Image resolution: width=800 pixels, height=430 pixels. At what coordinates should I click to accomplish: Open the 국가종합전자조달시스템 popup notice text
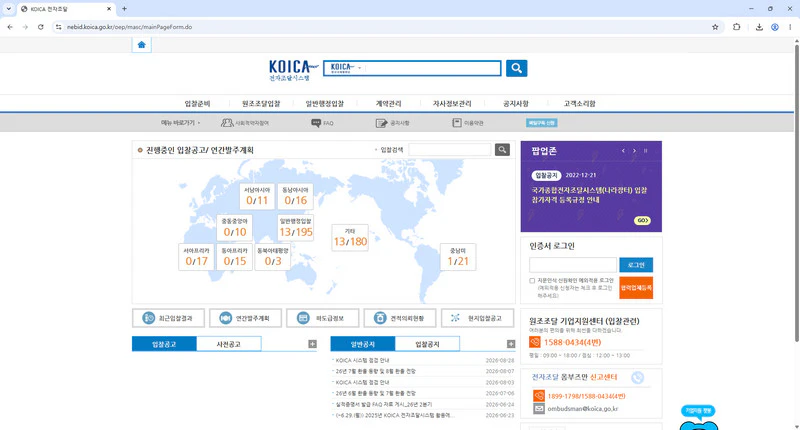(589, 195)
